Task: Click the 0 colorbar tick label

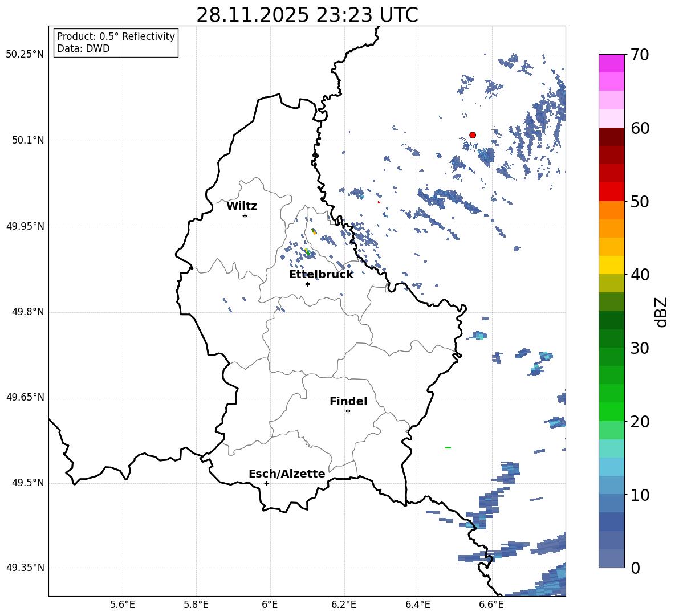Action: point(635,568)
